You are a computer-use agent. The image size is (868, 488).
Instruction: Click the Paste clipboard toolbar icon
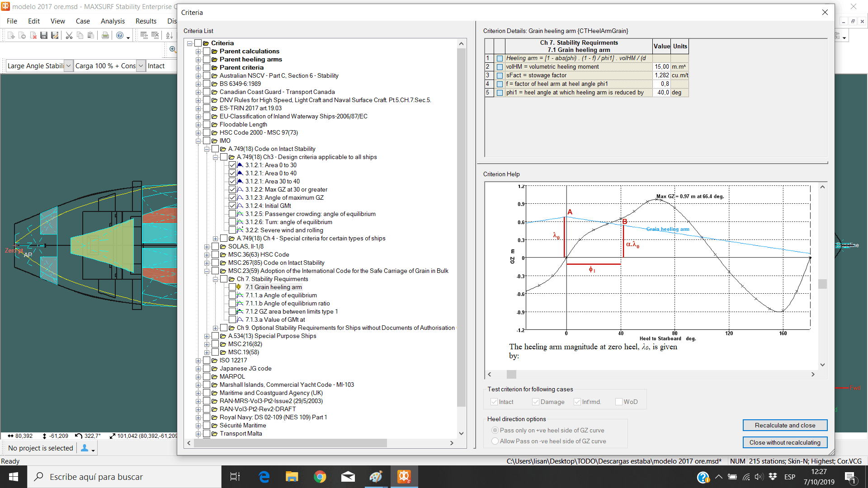91,35
